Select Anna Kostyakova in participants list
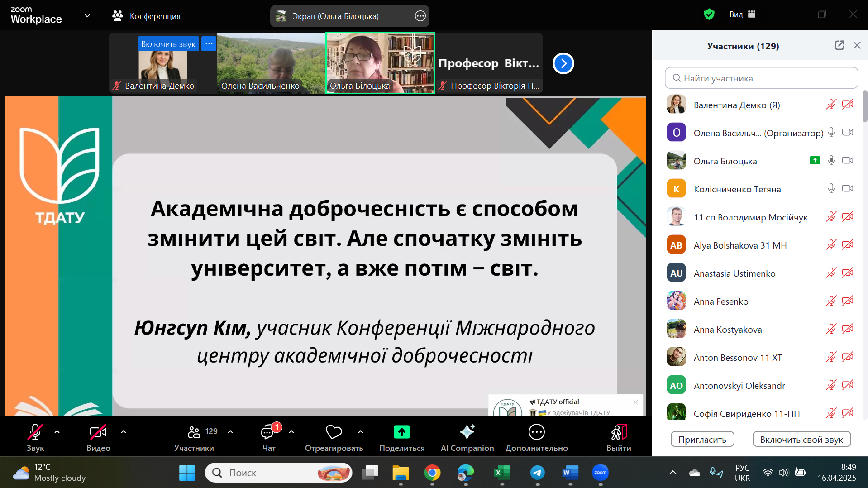The height and width of the screenshot is (488, 868). [x=760, y=329]
